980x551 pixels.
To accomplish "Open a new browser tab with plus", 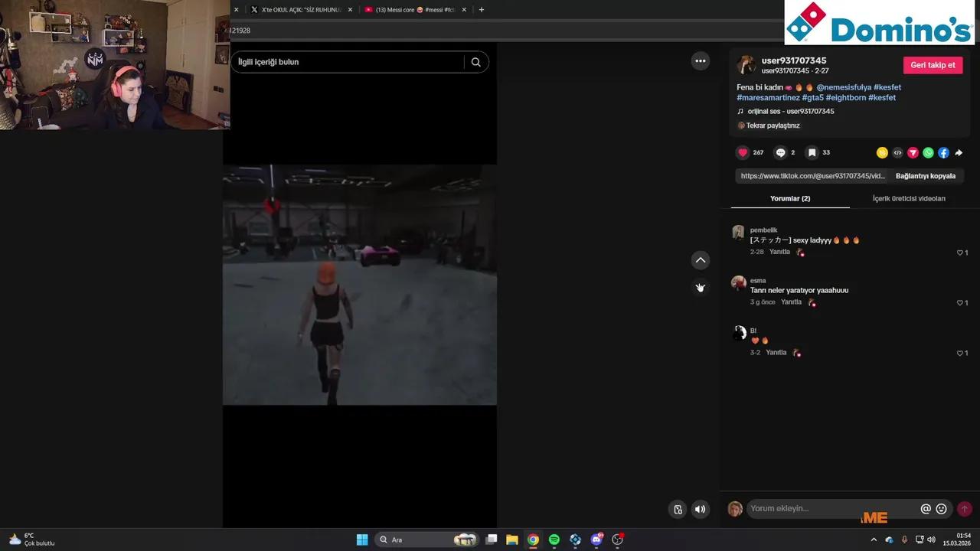I will [482, 10].
